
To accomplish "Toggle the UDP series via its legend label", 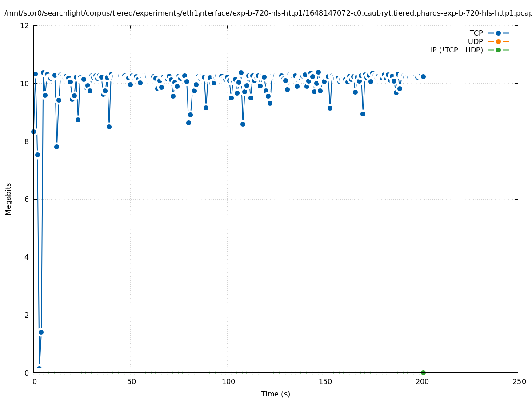I will coord(475,41).
